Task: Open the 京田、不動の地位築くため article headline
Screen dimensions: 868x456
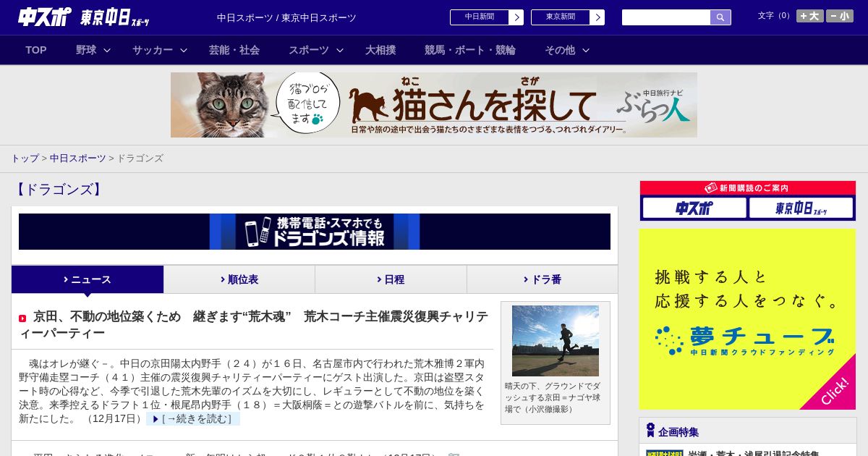Action: click(x=254, y=324)
